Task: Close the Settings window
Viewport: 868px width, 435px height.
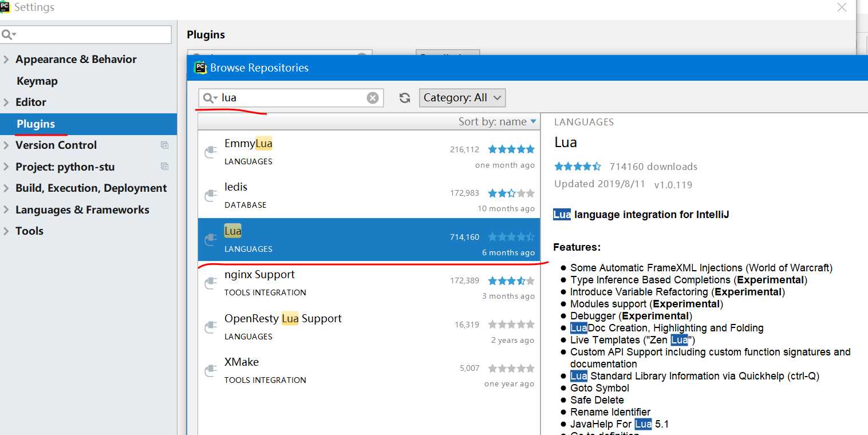Action: (842, 7)
